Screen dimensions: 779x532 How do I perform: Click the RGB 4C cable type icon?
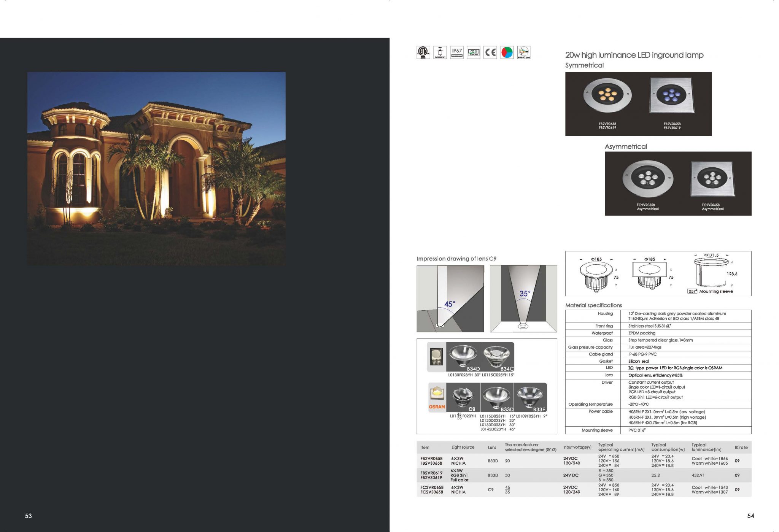click(x=524, y=52)
